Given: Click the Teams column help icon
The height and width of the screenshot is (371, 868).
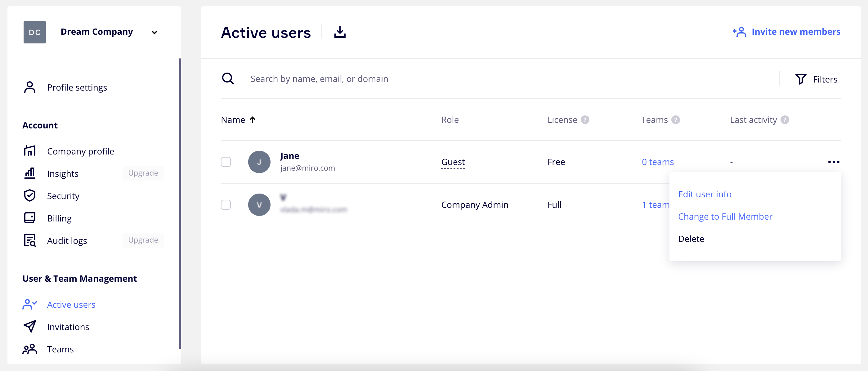Looking at the screenshot, I should [x=675, y=120].
